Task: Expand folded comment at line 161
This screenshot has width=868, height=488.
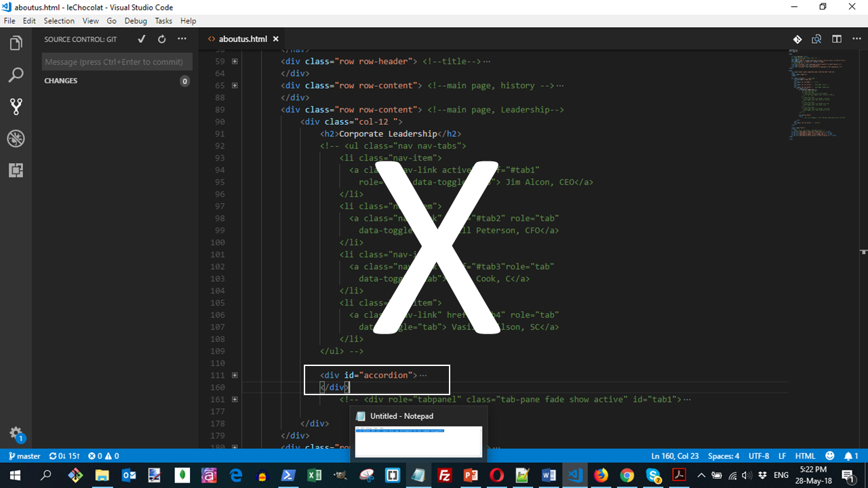Action: [235, 399]
